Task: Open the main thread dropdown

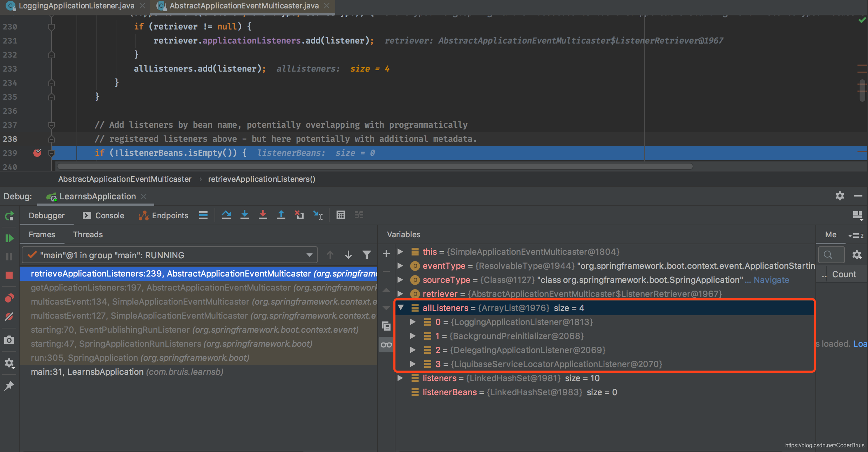Action: (309, 255)
